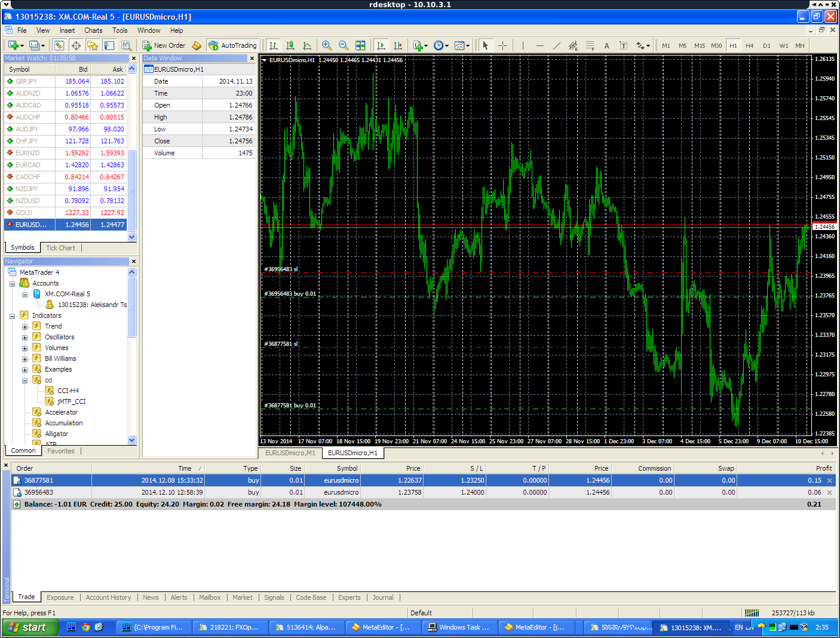Collapse the Indicators tree node
Image resolution: width=840 pixels, height=638 pixels.
click(x=12, y=316)
